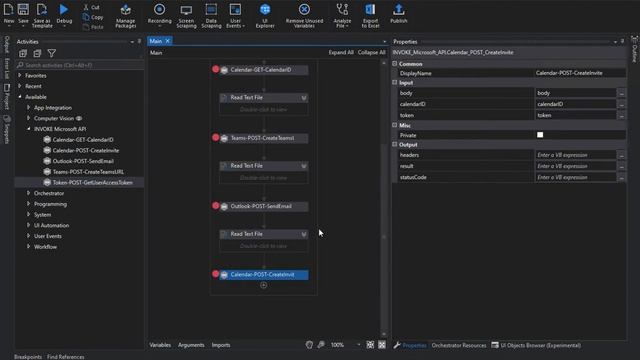Click Export to Excel
This screenshot has height=360, width=640.
click(x=370, y=16)
